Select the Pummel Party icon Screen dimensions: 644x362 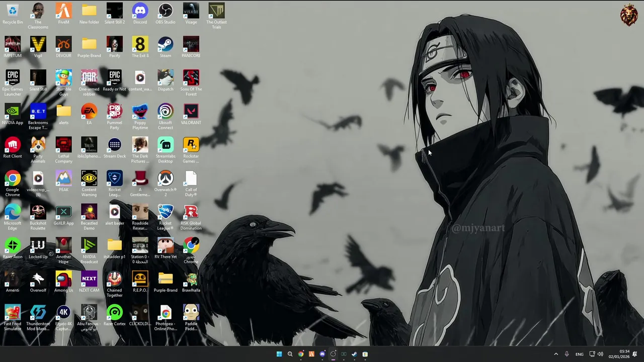click(x=115, y=117)
